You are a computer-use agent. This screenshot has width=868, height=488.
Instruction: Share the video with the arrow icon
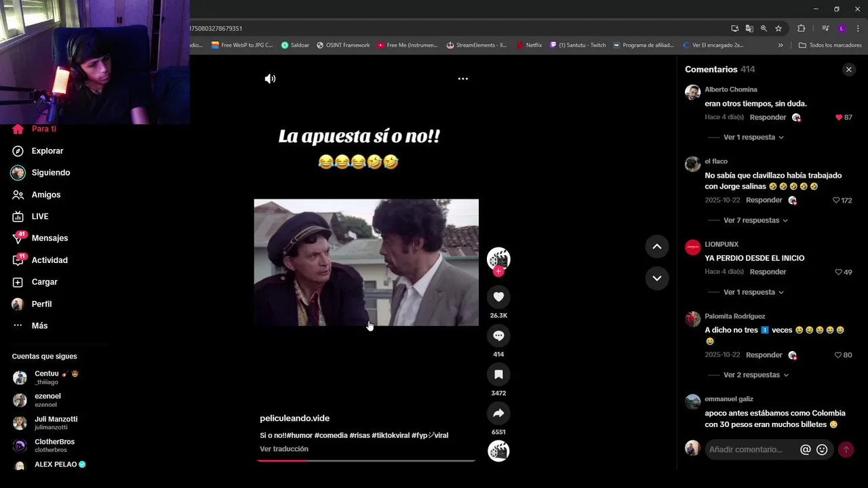coord(498,413)
